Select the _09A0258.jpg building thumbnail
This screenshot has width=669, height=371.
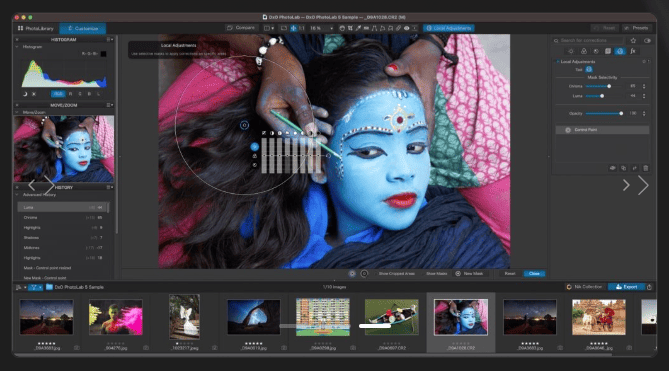coord(323,317)
